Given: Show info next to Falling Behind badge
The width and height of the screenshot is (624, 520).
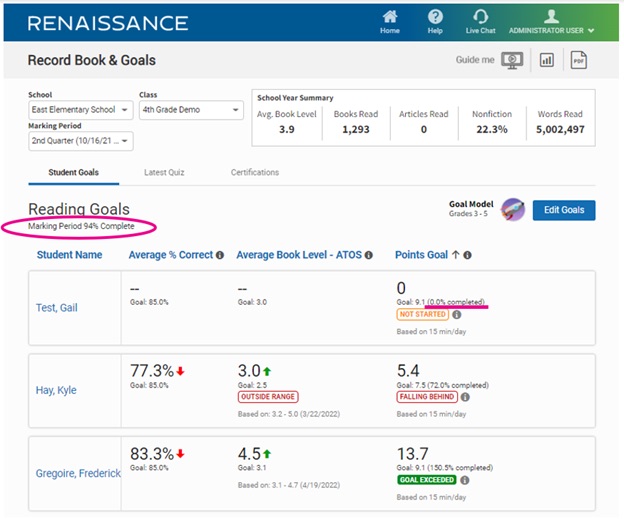Looking at the screenshot, I should tap(465, 397).
